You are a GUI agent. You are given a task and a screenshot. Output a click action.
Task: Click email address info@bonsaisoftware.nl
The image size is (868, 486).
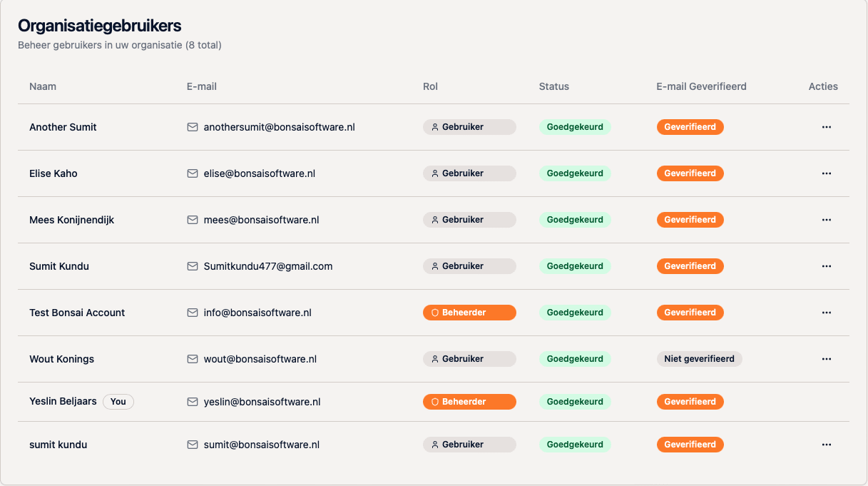pyautogui.click(x=257, y=313)
